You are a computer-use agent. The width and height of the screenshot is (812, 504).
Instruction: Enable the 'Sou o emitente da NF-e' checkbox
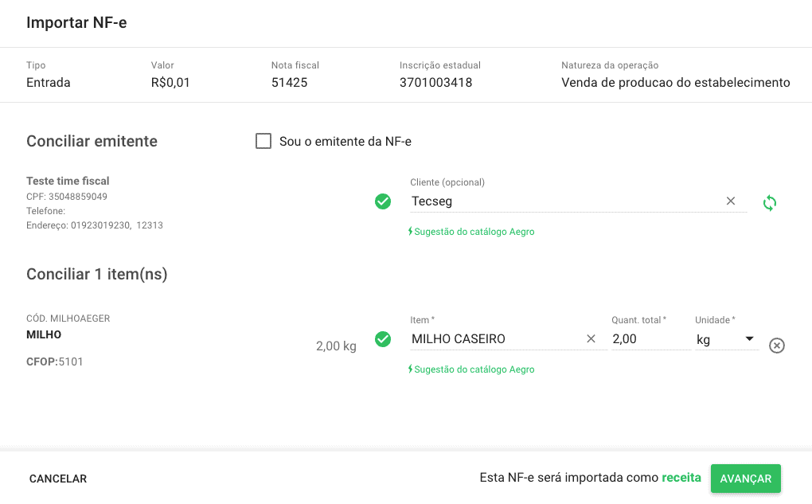coord(264,141)
